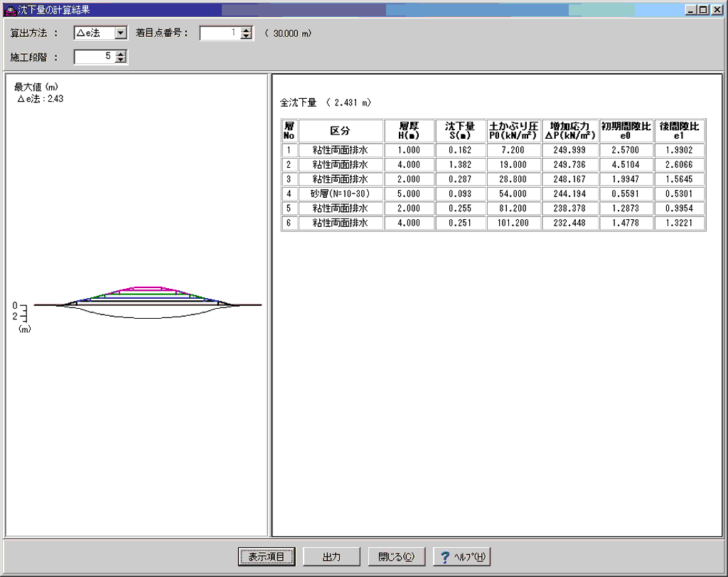Click settlement value 0.255 in row 5
Image resolution: width=728 pixels, height=577 pixels.
click(x=460, y=208)
